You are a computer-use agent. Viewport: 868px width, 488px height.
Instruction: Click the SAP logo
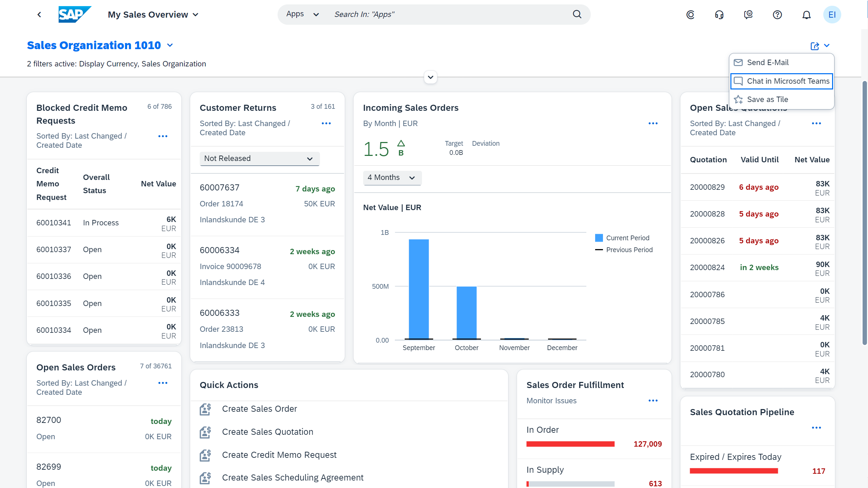[75, 15]
